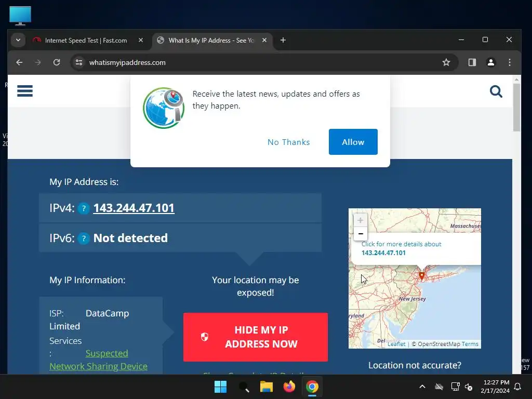Show hidden system tray icons
Image resolution: width=532 pixels, height=399 pixels.
(x=422, y=387)
